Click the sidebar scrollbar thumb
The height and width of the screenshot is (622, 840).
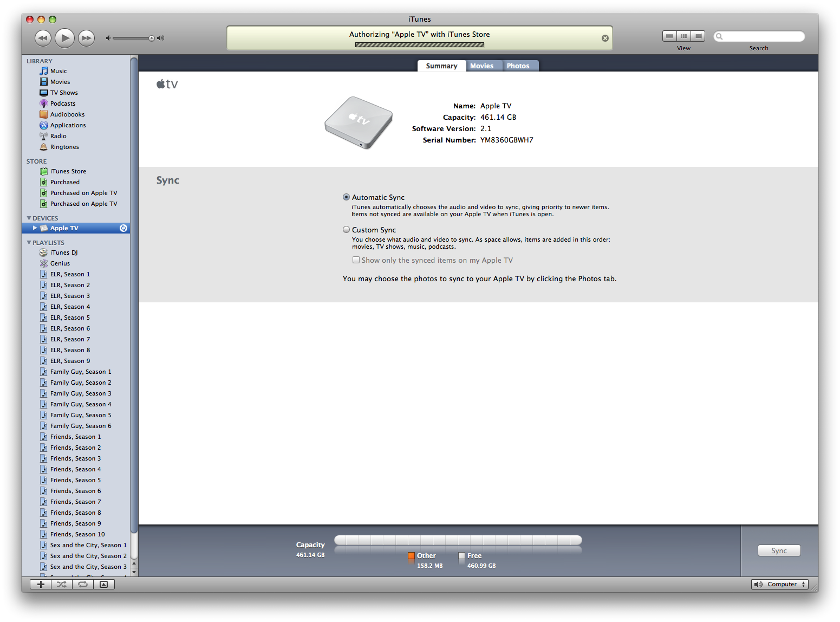click(x=134, y=295)
